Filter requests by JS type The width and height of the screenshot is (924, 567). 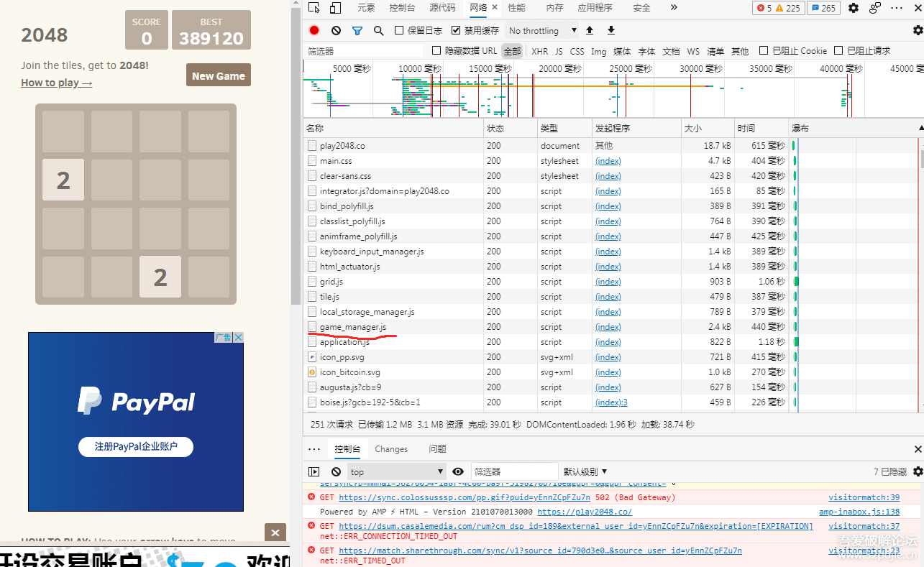[x=559, y=51]
